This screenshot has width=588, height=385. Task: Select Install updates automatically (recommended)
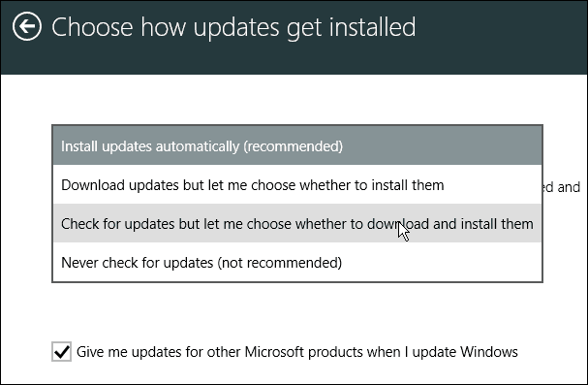click(x=297, y=145)
